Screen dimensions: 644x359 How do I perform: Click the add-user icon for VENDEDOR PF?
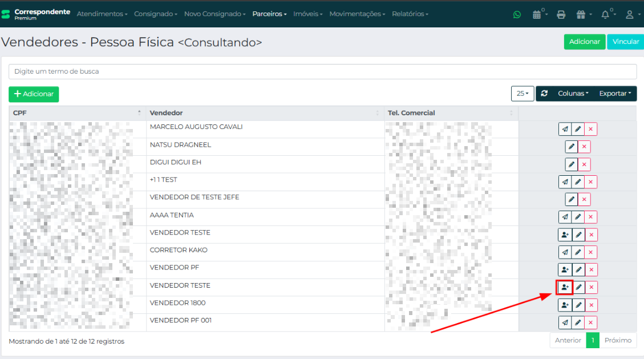tap(565, 270)
